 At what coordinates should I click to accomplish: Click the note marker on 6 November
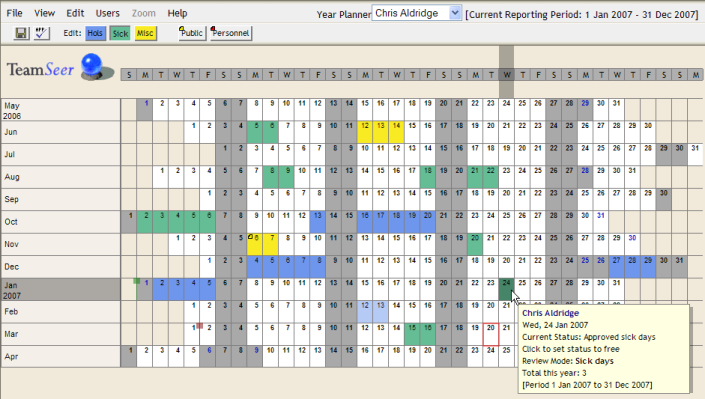point(250,237)
